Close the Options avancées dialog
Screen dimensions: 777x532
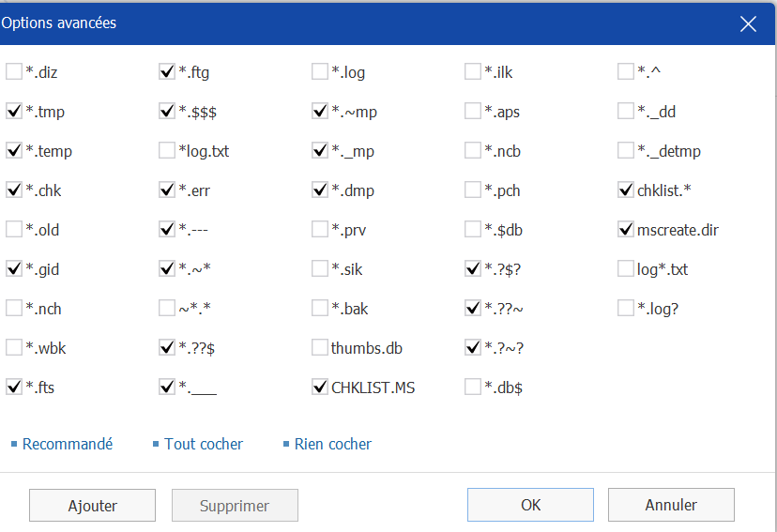tap(748, 23)
